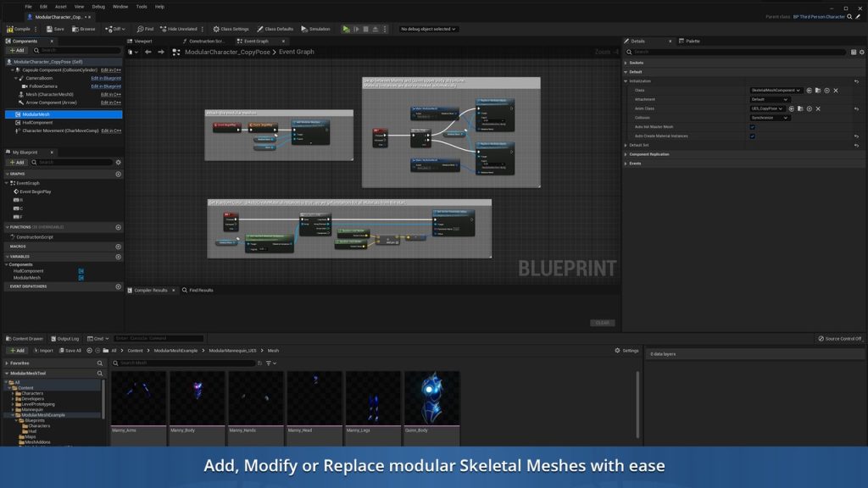
Task: Click the Save All button in Content Browser
Action: 70,351
